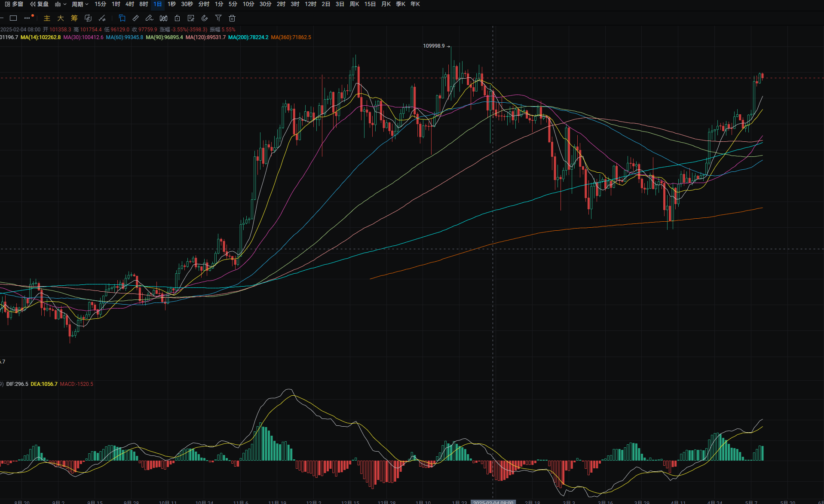This screenshot has height=504, width=824.
Task: Switch to the 分时 chart view
Action: tap(204, 4)
